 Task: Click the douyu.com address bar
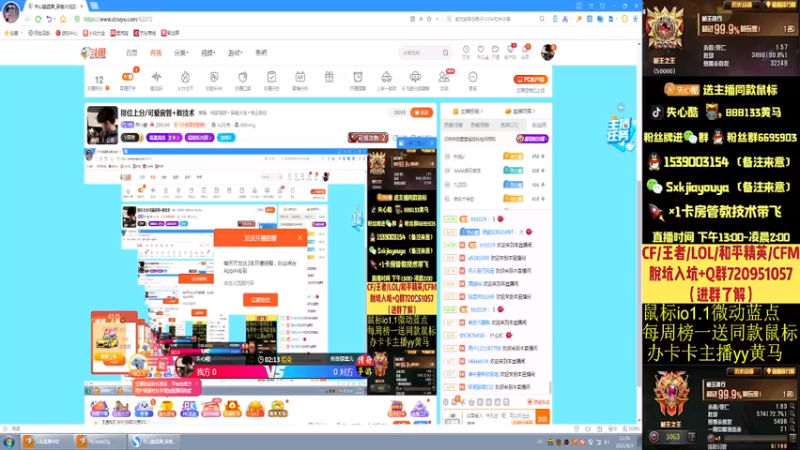pos(240,19)
